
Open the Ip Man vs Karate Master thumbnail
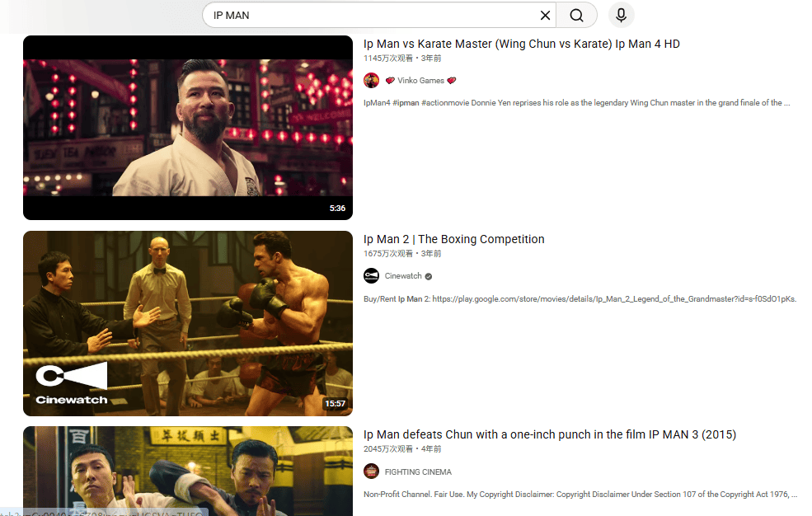pyautogui.click(x=188, y=128)
